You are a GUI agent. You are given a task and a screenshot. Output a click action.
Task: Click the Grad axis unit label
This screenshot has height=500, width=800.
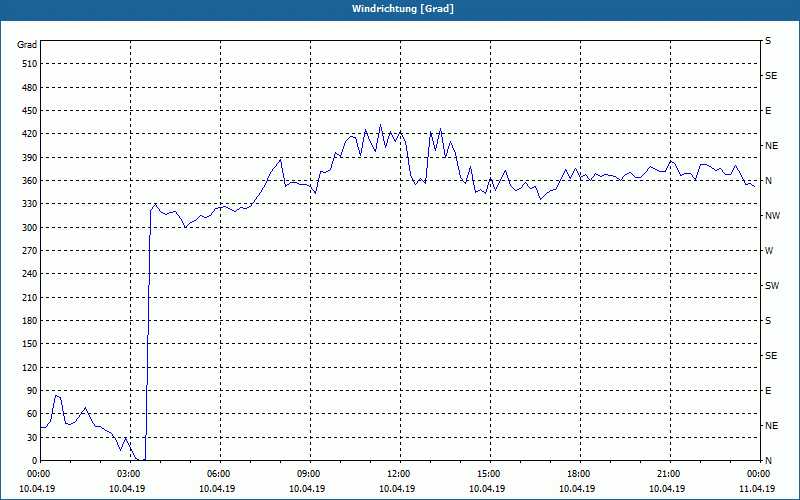27,45
